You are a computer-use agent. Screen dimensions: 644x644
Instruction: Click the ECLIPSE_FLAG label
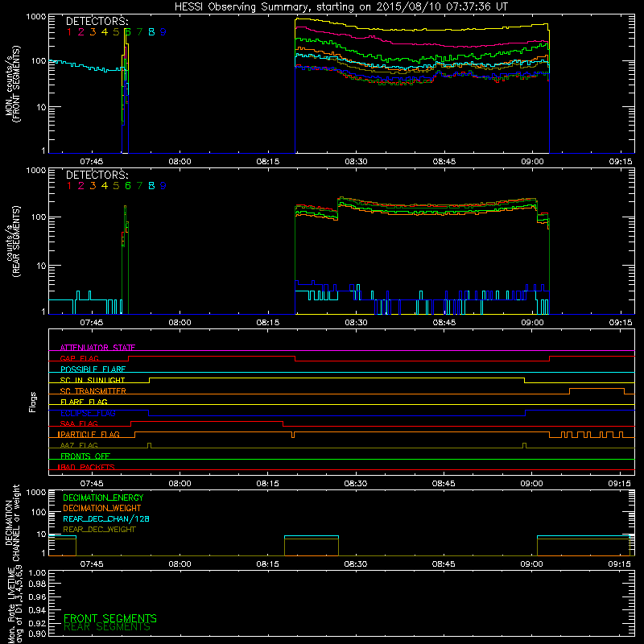pyautogui.click(x=88, y=413)
